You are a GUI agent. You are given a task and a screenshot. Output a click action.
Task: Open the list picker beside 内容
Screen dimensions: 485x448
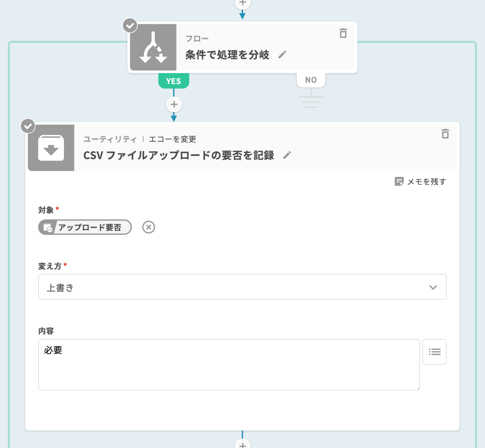434,352
